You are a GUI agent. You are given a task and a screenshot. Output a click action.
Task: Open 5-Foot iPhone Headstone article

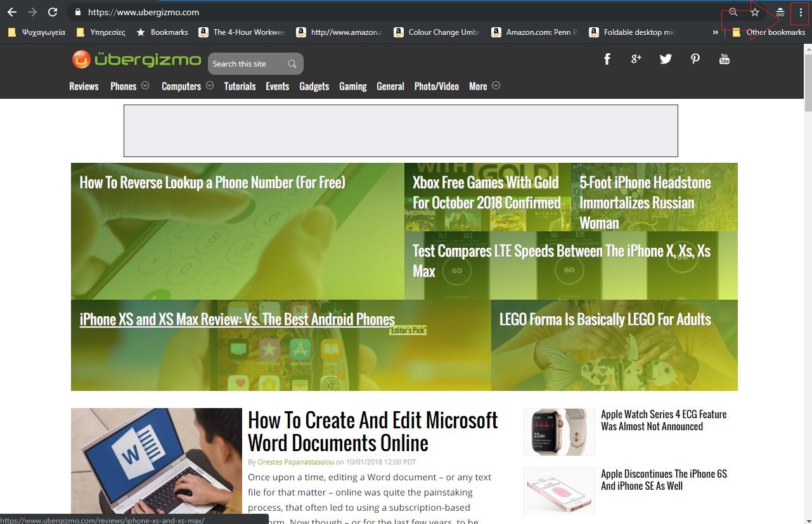point(645,203)
